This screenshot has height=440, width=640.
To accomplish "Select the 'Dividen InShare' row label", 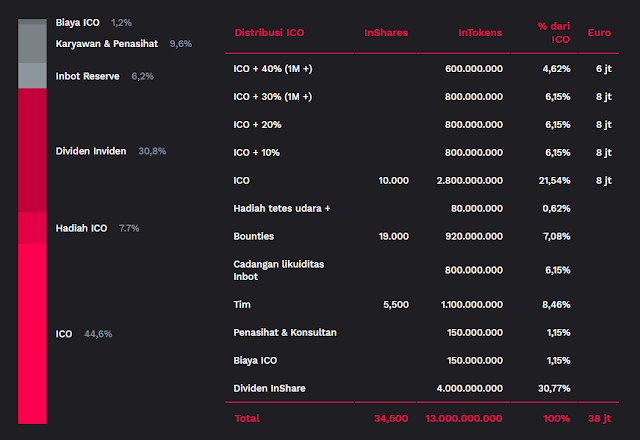I will click(269, 389).
